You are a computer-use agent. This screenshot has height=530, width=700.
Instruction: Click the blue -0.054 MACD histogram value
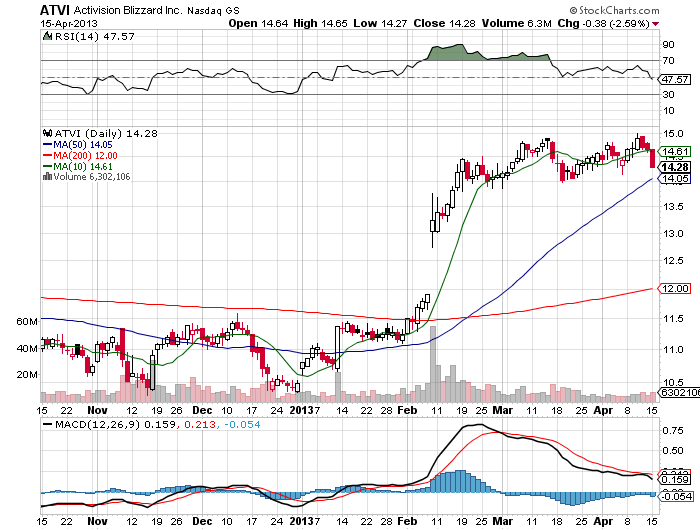coord(242,424)
